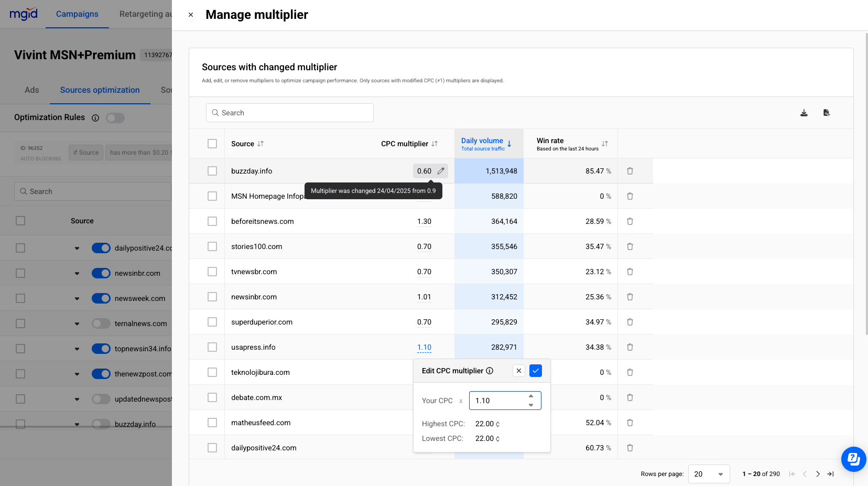The height and width of the screenshot is (486, 868).
Task: Click the Search field in multiplier panel
Action: (x=290, y=113)
